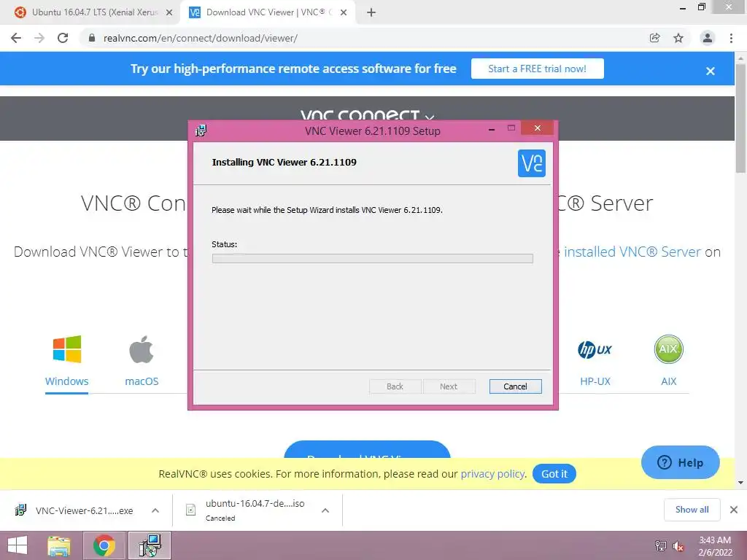Accept cookies with Got it button
The width and height of the screenshot is (747, 560).
click(554, 474)
